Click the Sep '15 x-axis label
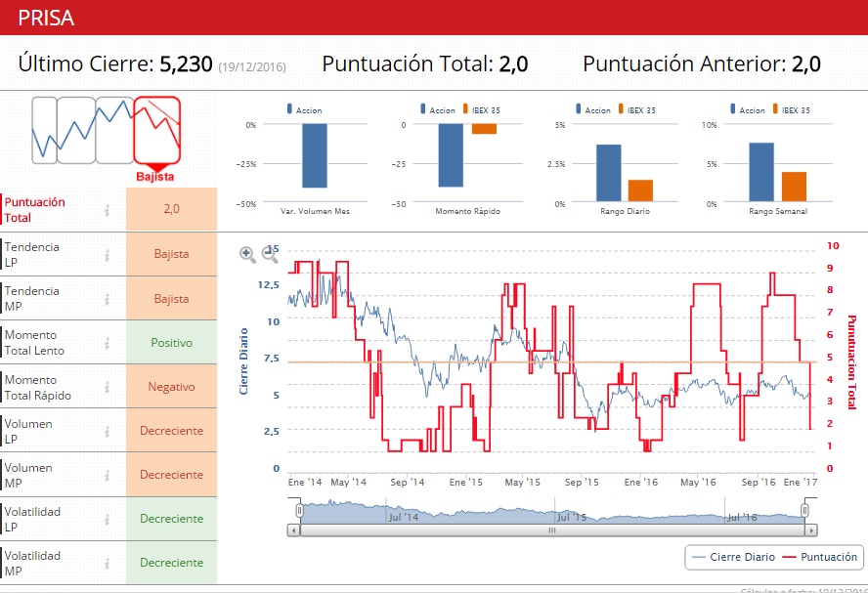The height and width of the screenshot is (593, 868). [x=582, y=483]
